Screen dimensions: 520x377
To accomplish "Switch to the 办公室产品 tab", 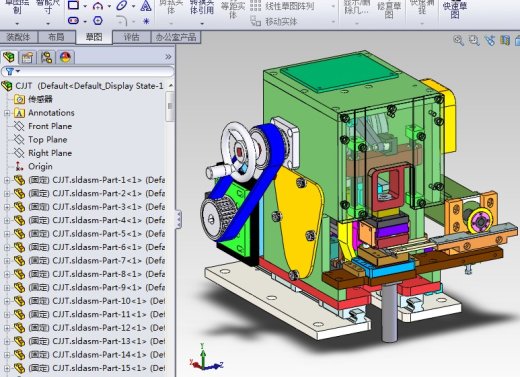I will 176,37.
